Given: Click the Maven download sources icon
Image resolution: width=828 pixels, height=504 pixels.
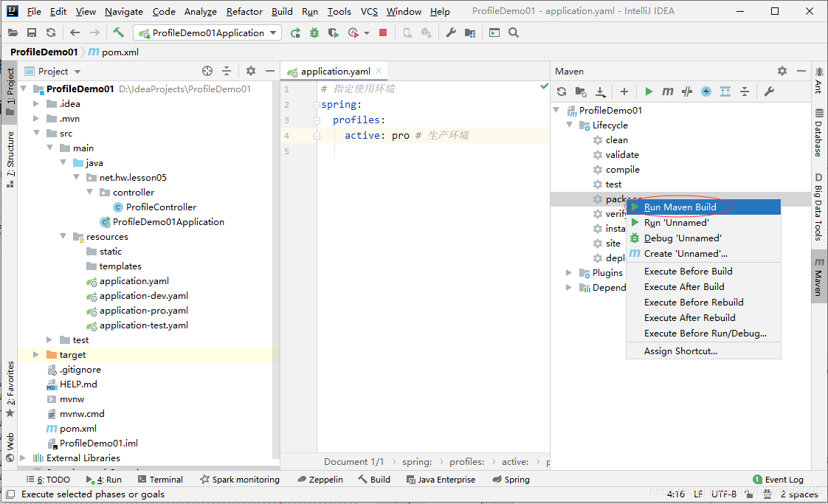Looking at the screenshot, I should point(601,92).
